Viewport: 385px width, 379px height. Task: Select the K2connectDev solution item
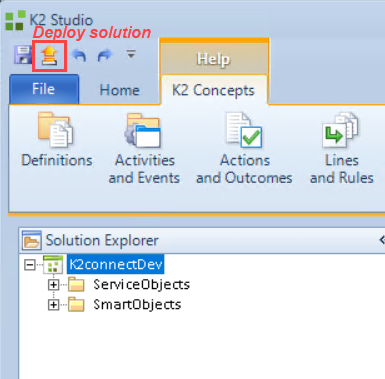click(115, 265)
